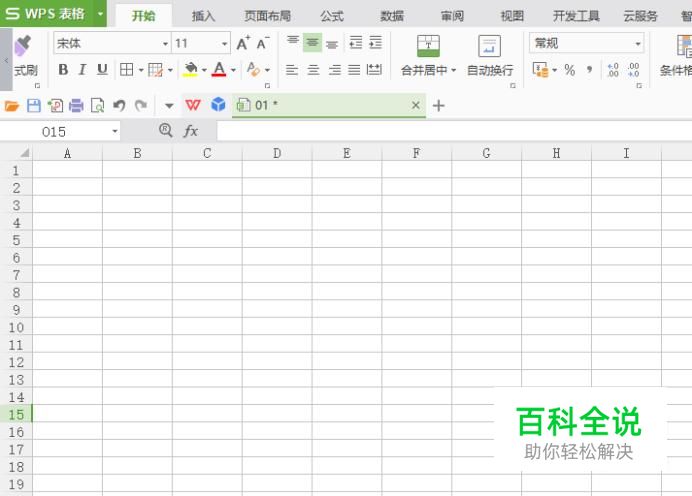Toggle Italic formatting
This screenshot has width=692, height=496.
pos(83,69)
